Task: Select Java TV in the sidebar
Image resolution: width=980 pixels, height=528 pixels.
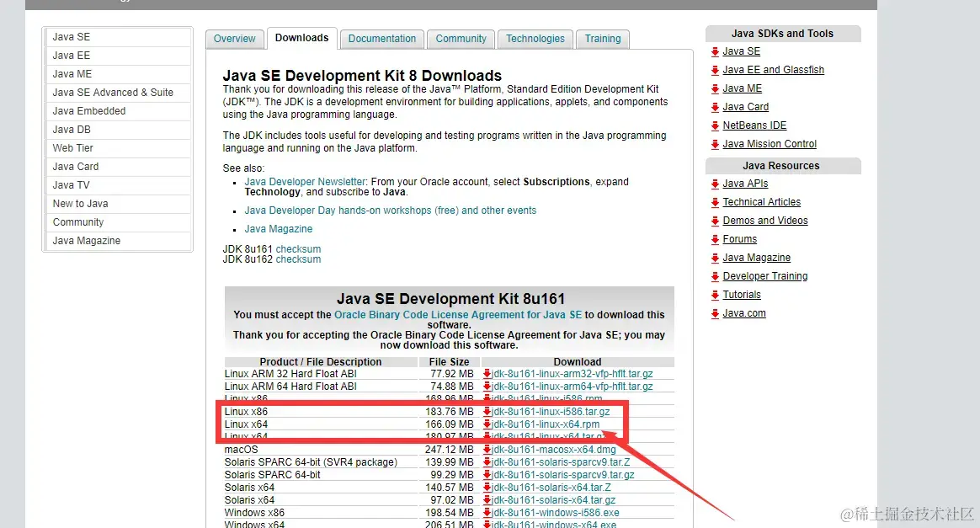Action: (118, 185)
